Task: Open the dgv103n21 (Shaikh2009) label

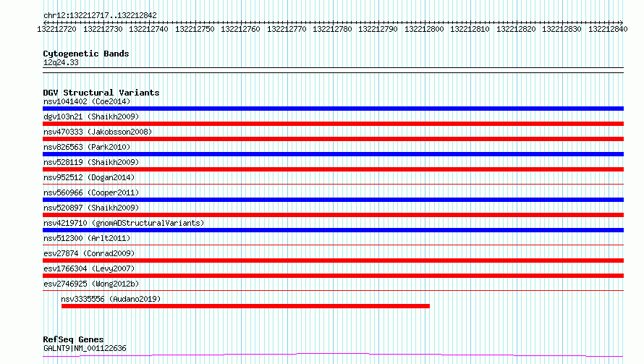Action: tap(91, 117)
